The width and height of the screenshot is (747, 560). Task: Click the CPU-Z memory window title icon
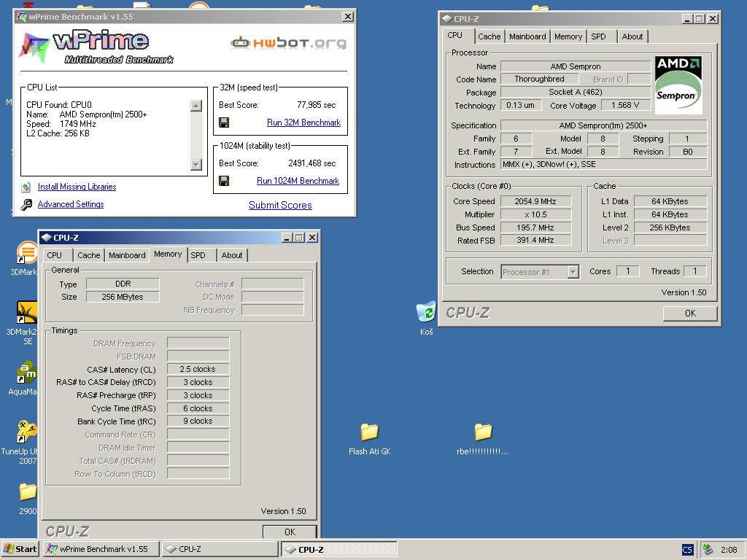(x=46, y=238)
